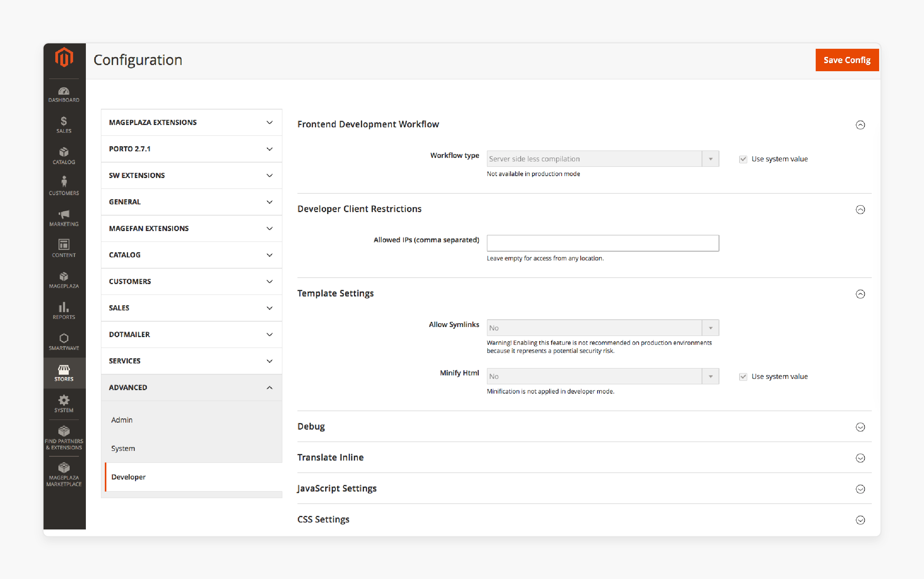Click the JavaScript Settings section title

click(337, 488)
